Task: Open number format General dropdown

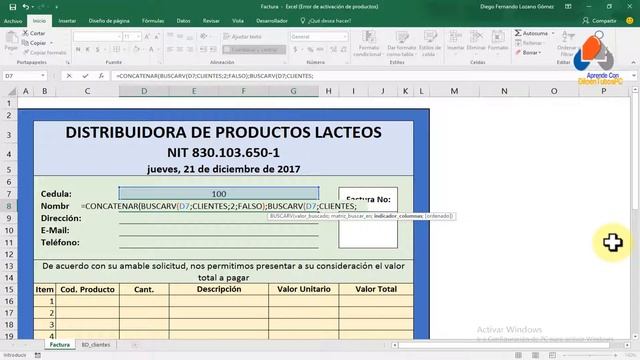Action: [345, 37]
